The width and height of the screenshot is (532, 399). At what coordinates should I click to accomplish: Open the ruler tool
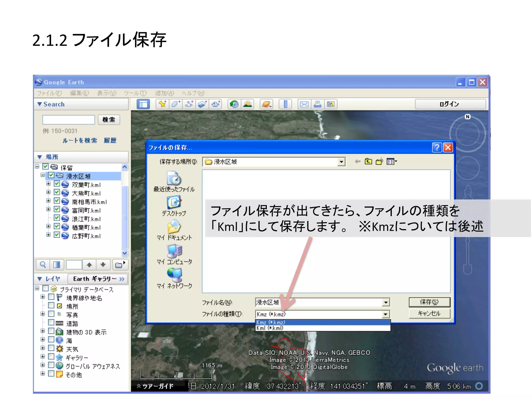point(285,104)
